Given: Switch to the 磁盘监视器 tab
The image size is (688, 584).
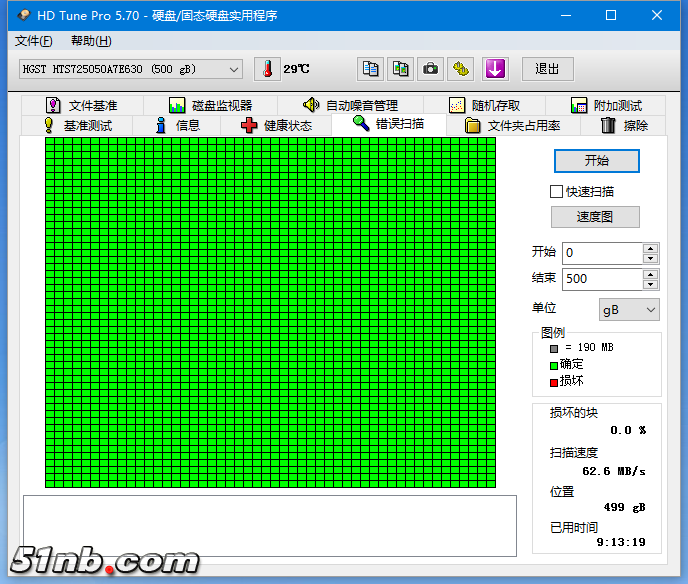Looking at the screenshot, I should click(210, 105).
